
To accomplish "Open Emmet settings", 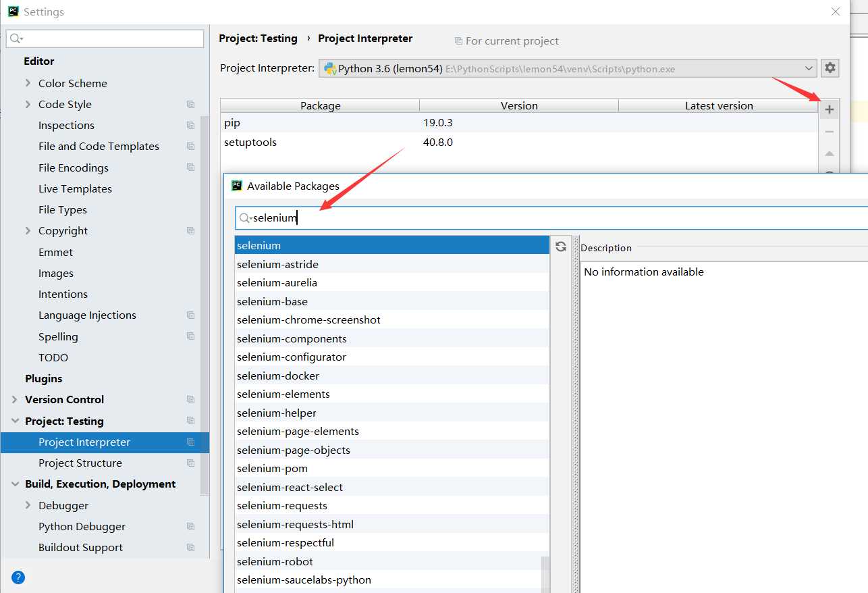I will pos(55,253).
